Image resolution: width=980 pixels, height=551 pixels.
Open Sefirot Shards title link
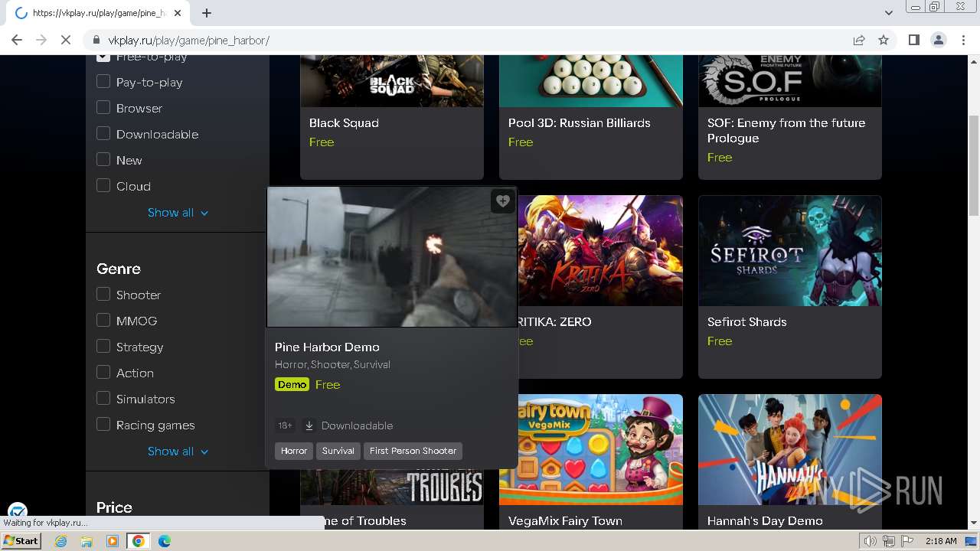pos(747,322)
